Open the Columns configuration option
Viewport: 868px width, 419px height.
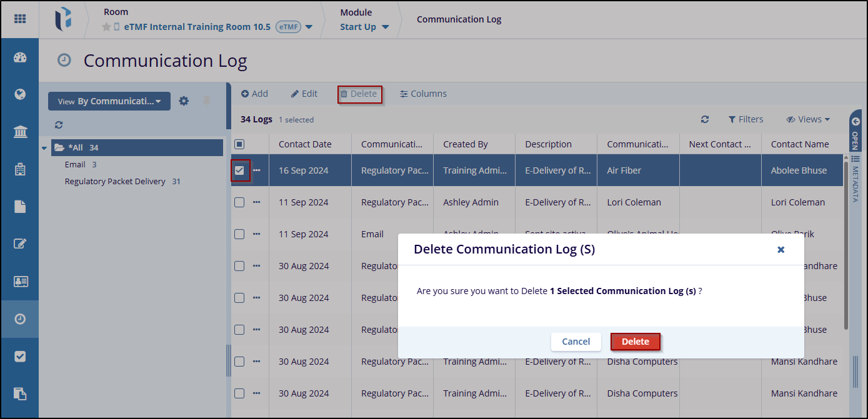[x=423, y=94]
